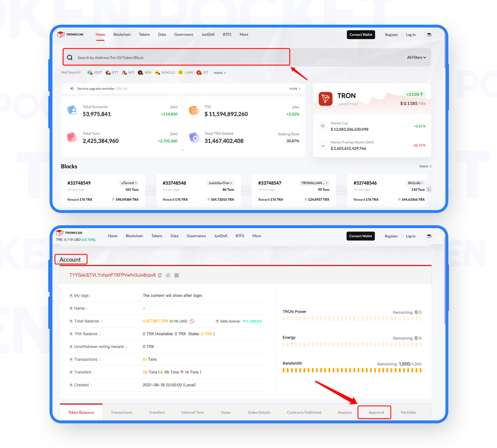Copy the account address using the copy icon
Screen dimensions: 497x448
(x=160, y=275)
